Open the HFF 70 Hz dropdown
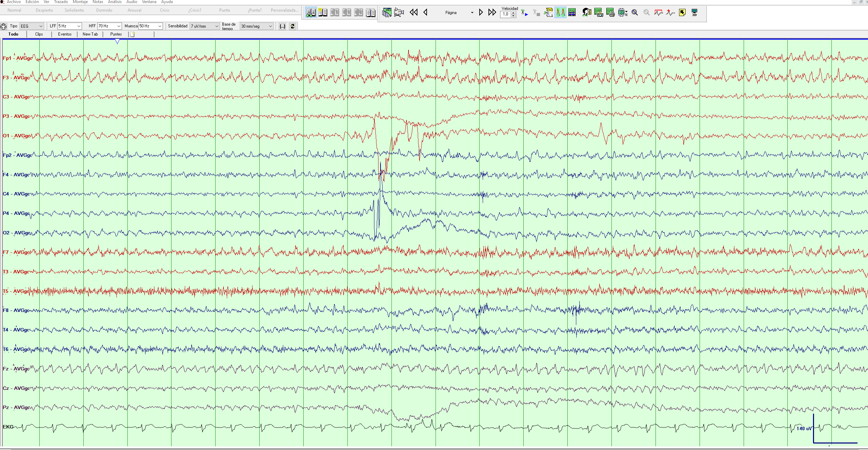Screen dimensions: 868x450 tap(109, 26)
